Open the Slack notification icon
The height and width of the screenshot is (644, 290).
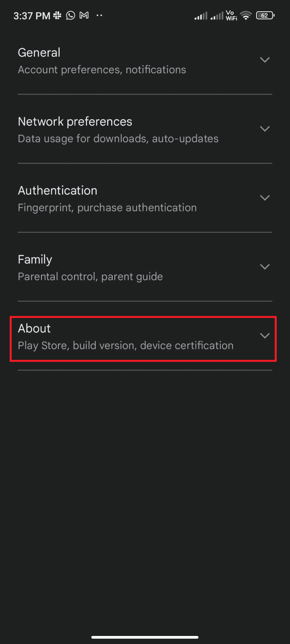pyautogui.click(x=57, y=15)
